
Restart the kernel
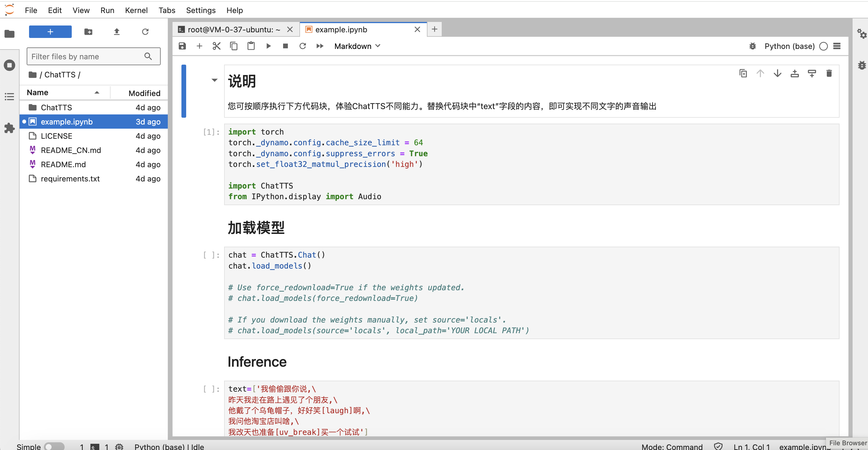[303, 46]
